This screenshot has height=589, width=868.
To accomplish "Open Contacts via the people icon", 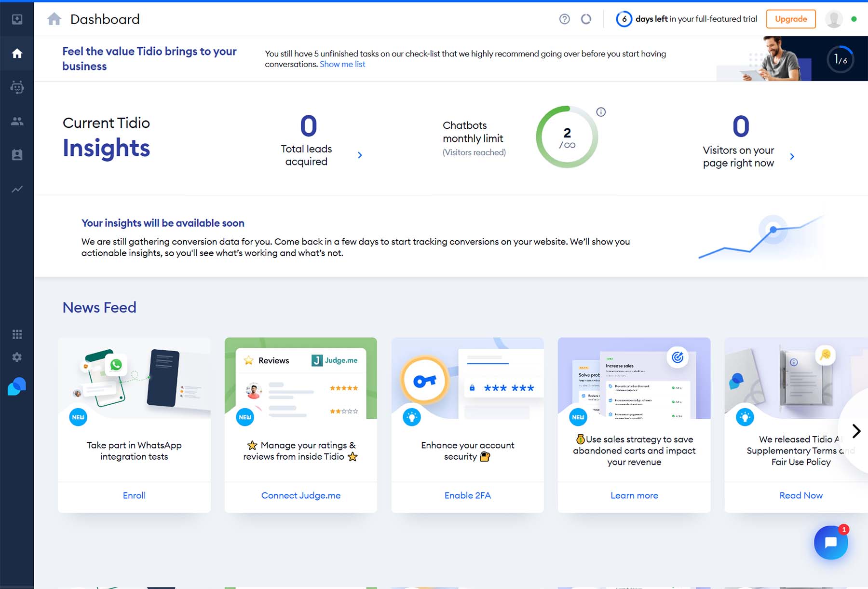I will pyautogui.click(x=17, y=121).
